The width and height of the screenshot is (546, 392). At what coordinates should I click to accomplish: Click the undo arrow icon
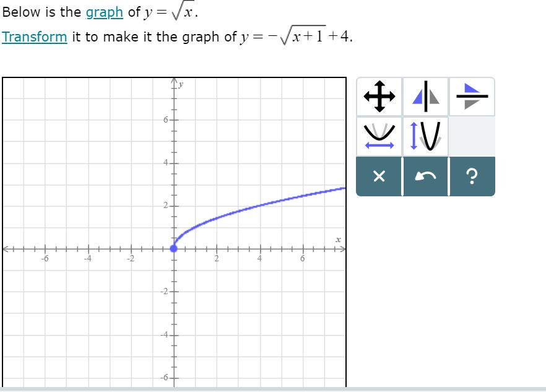(425, 176)
